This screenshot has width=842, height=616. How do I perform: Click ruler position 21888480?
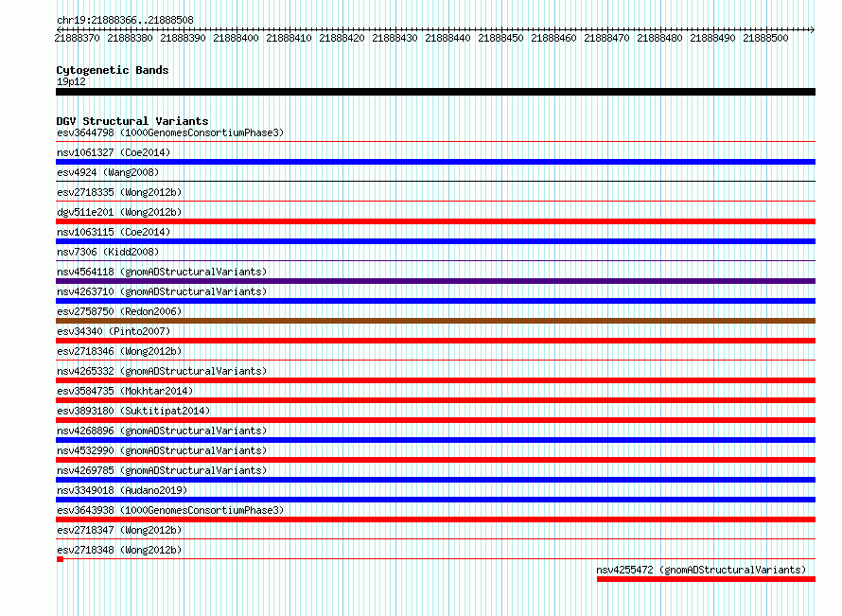coord(660,38)
